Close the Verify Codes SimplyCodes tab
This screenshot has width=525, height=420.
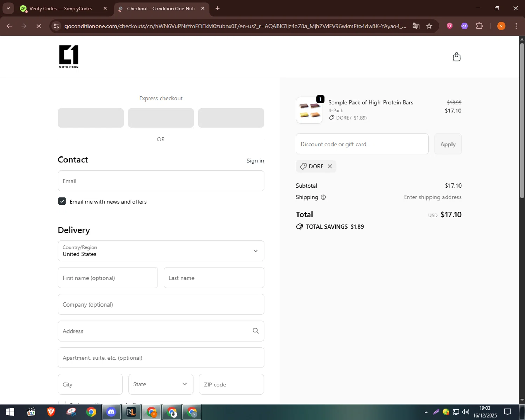pos(105,8)
